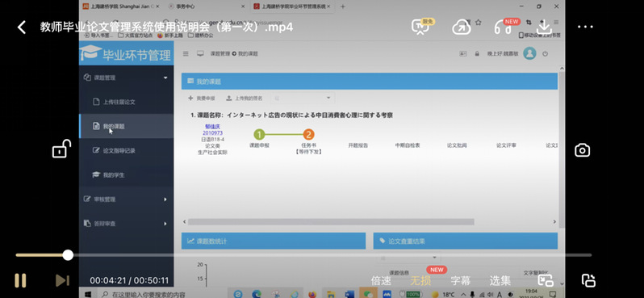Open the three-dot more options menu
The height and width of the screenshot is (298, 644).
click(585, 27)
